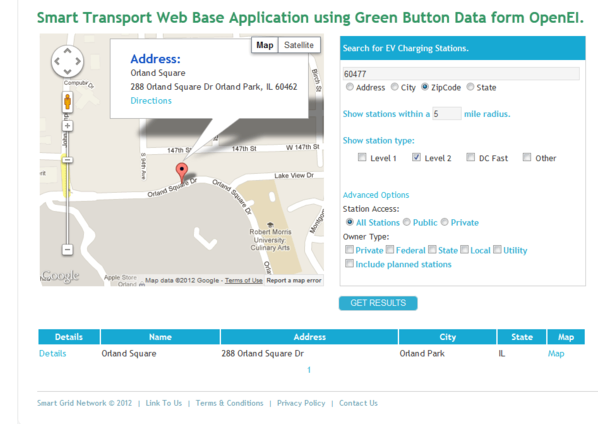
Task: Click the red map marker pin
Action: (x=181, y=172)
